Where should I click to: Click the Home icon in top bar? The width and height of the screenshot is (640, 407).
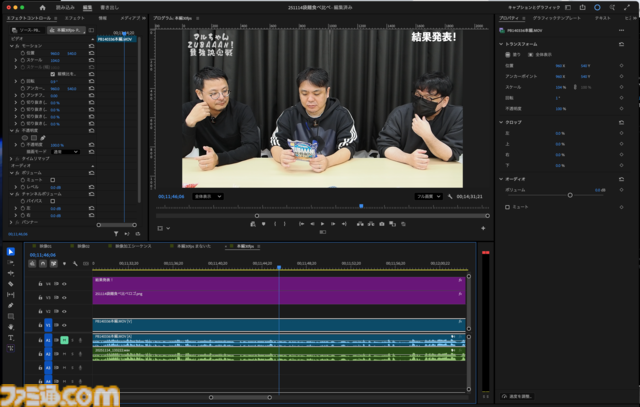42,7
